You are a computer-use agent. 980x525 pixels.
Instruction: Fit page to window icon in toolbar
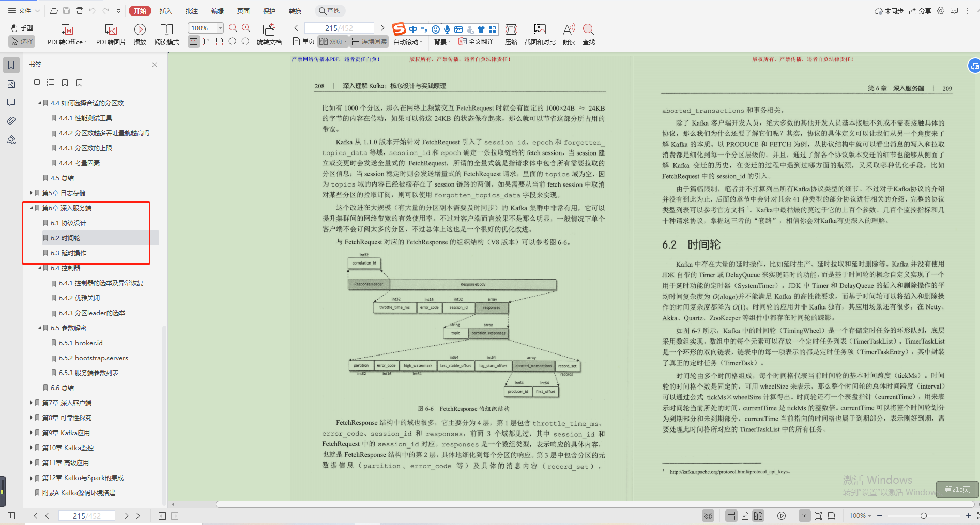(x=207, y=41)
